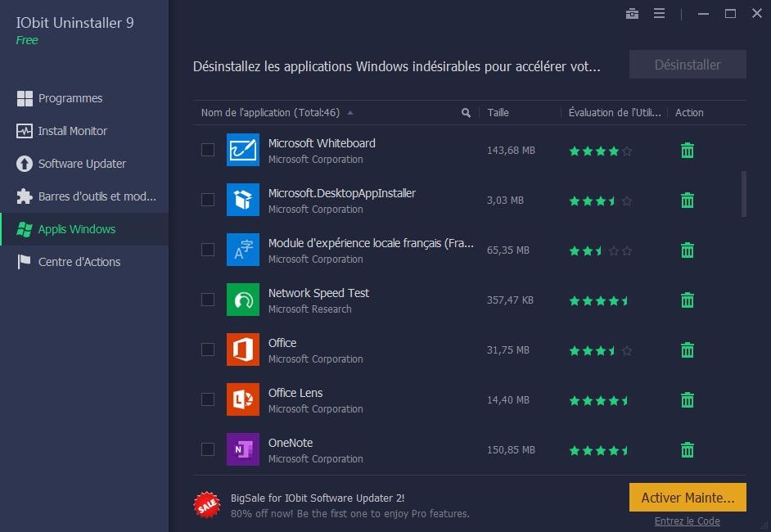Open Centre d'Actions

pos(84,262)
